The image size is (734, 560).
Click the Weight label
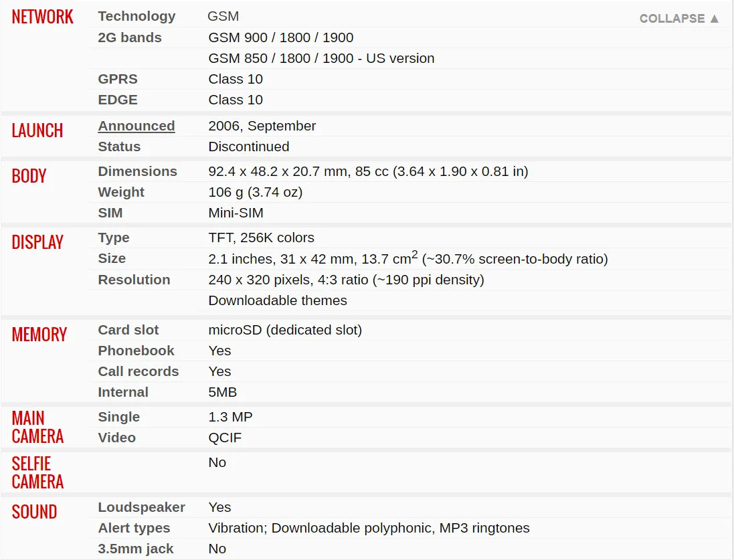pyautogui.click(x=121, y=192)
